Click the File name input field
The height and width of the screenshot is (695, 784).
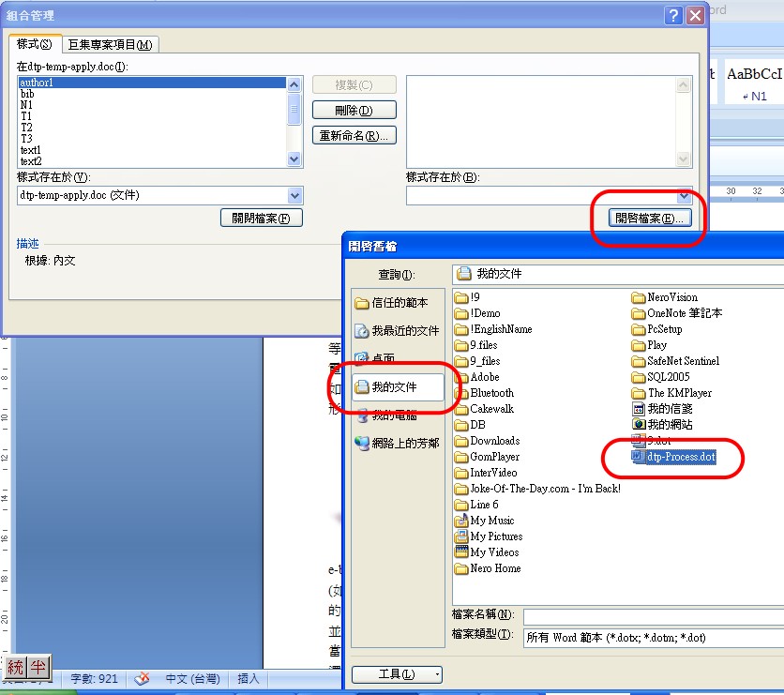point(653,615)
